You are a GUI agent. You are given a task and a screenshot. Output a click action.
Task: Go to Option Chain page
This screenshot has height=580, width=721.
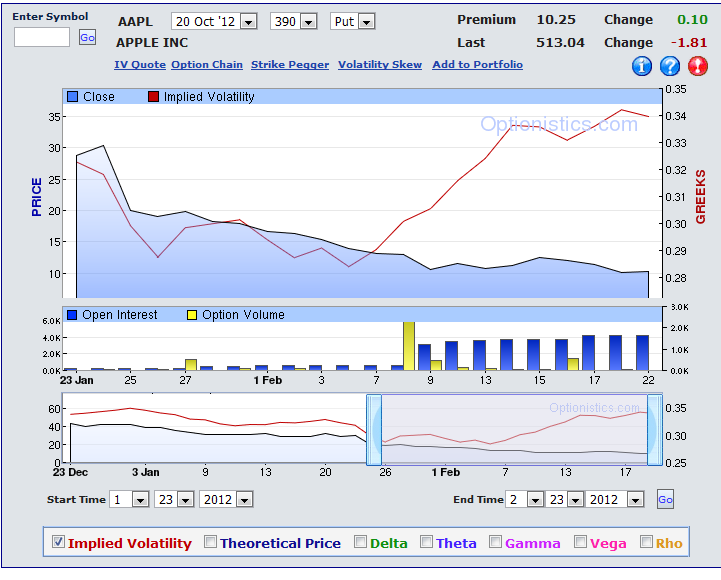pos(206,65)
